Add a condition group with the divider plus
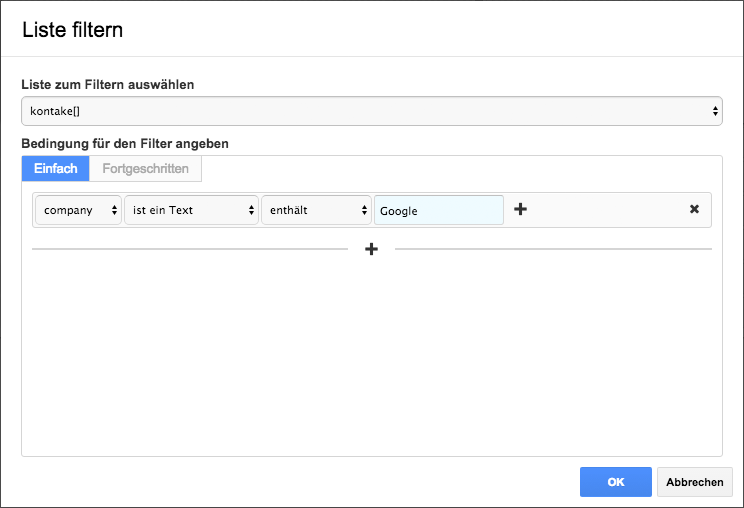Image resolution: width=744 pixels, height=508 pixels. pos(372,249)
